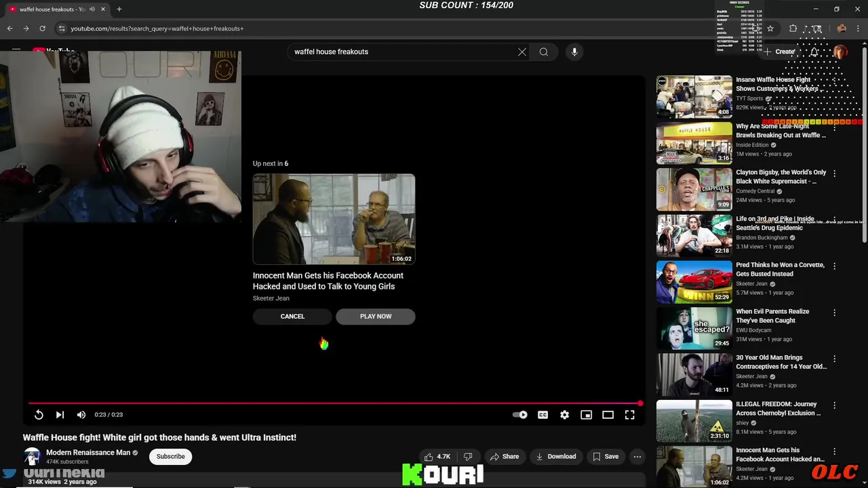The width and height of the screenshot is (868, 488).
Task: Open the Up next video thumbnail
Action: 334,219
